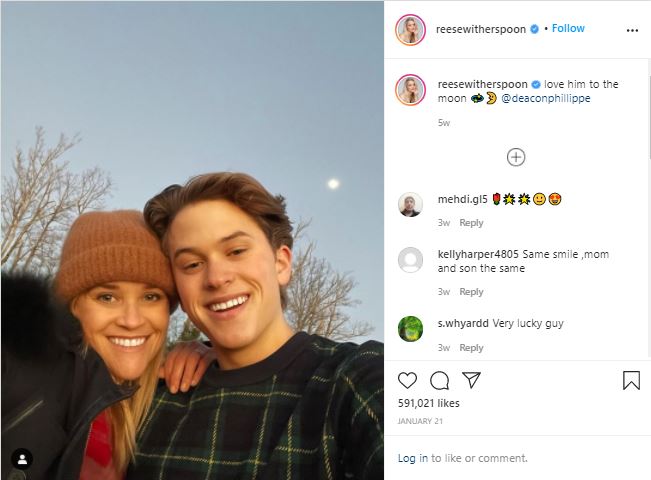
Task: Open the comment speech bubble icon
Action: coord(439,380)
